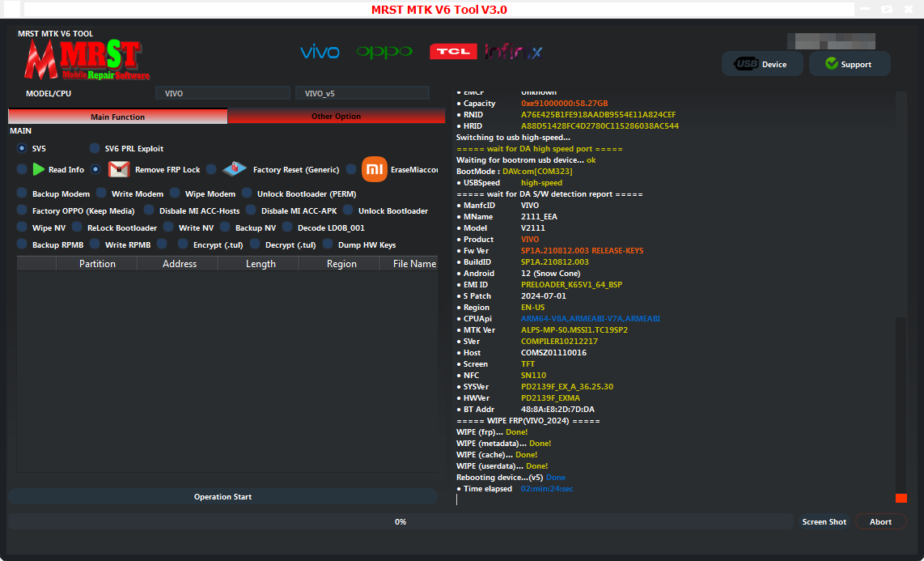Click the MRST Mobile Repair Software logo
Screen dimensions: 924x561
point(86,61)
